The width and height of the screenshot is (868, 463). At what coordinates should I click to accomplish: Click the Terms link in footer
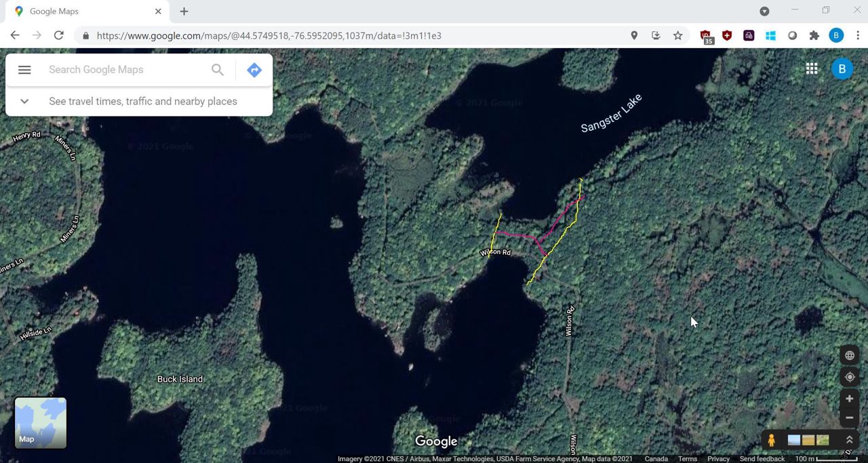688,459
